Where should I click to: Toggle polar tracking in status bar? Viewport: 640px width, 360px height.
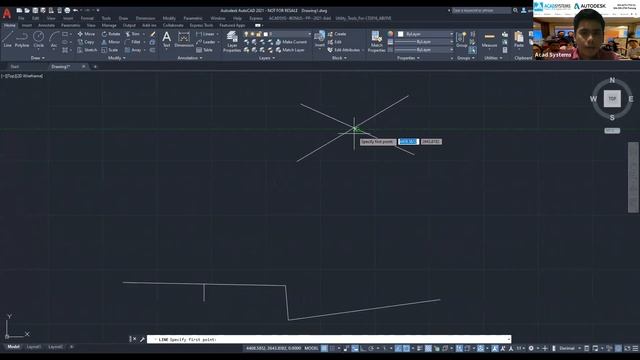point(371,348)
